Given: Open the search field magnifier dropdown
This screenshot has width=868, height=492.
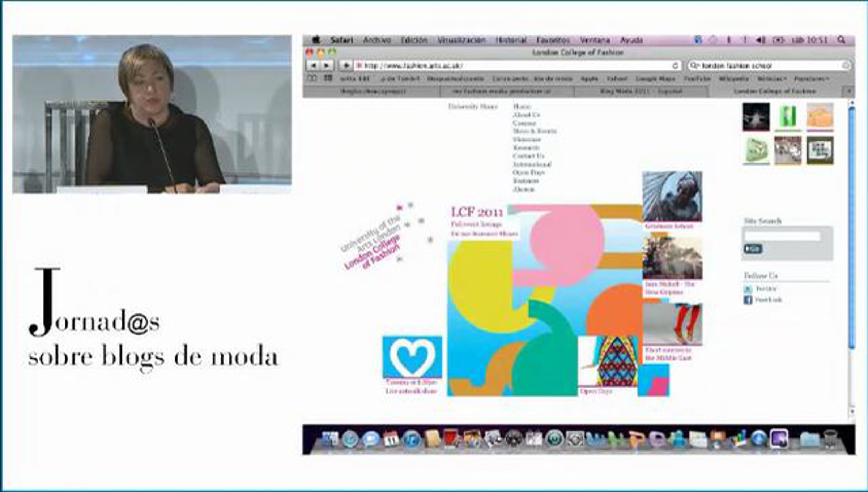Looking at the screenshot, I should click(694, 65).
